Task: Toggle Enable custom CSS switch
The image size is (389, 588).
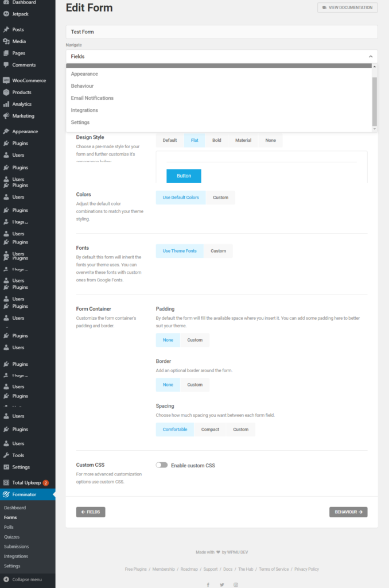Action: [x=162, y=465]
